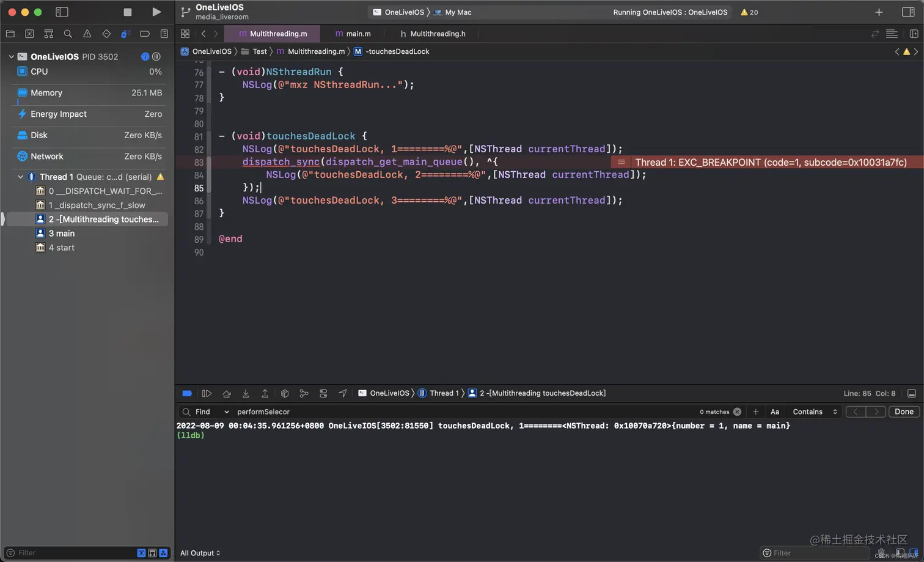The height and width of the screenshot is (562, 924).
Task: Show the project navigator folder icon
Action: pyautogui.click(x=10, y=34)
